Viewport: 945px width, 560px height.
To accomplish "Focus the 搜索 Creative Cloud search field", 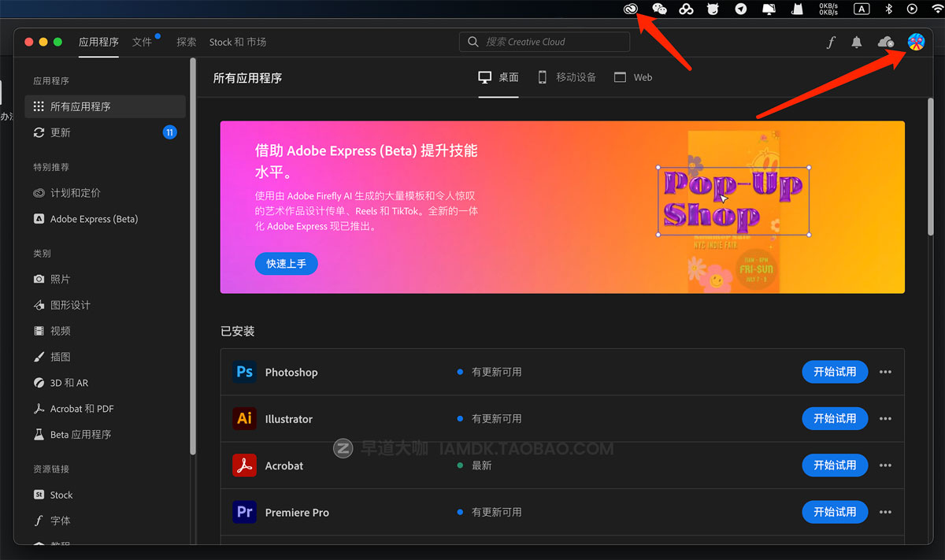I will pos(544,42).
